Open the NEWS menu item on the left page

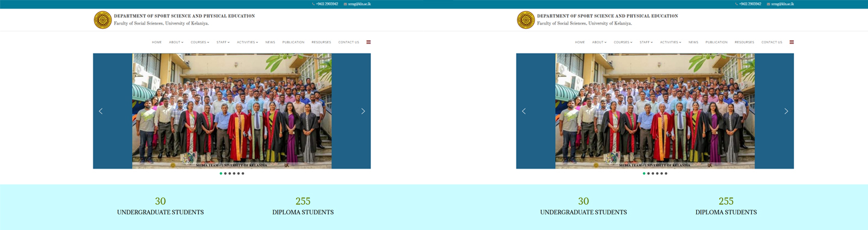pos(270,42)
